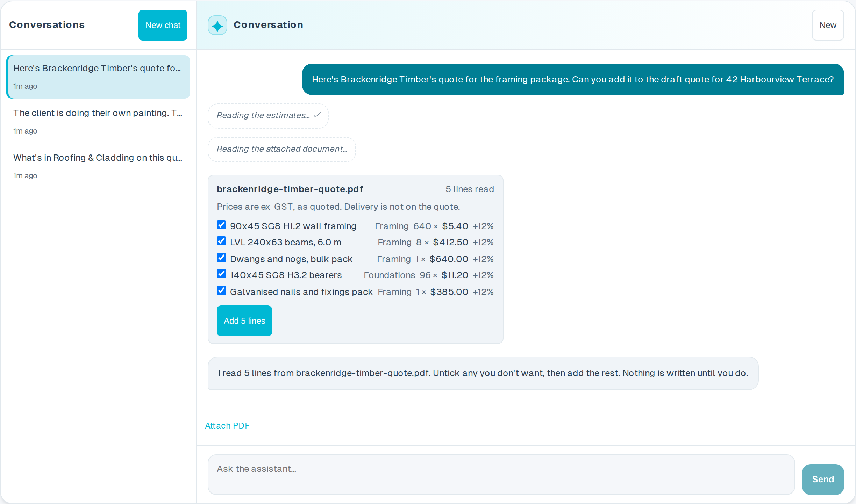The height and width of the screenshot is (504, 856).
Task: Click the sparkle assistant icon in header
Action: point(217,25)
